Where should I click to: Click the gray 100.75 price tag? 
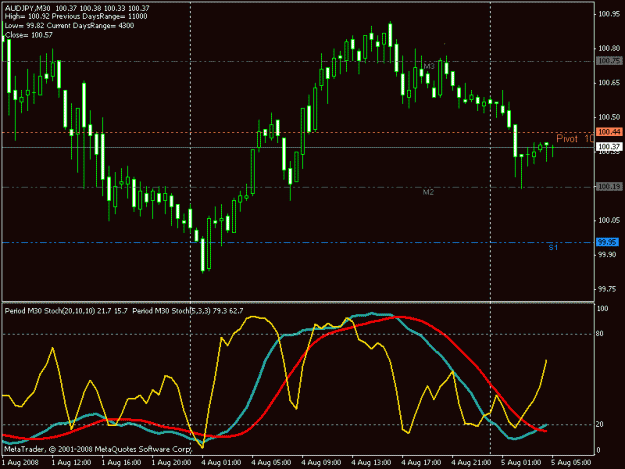coord(609,61)
